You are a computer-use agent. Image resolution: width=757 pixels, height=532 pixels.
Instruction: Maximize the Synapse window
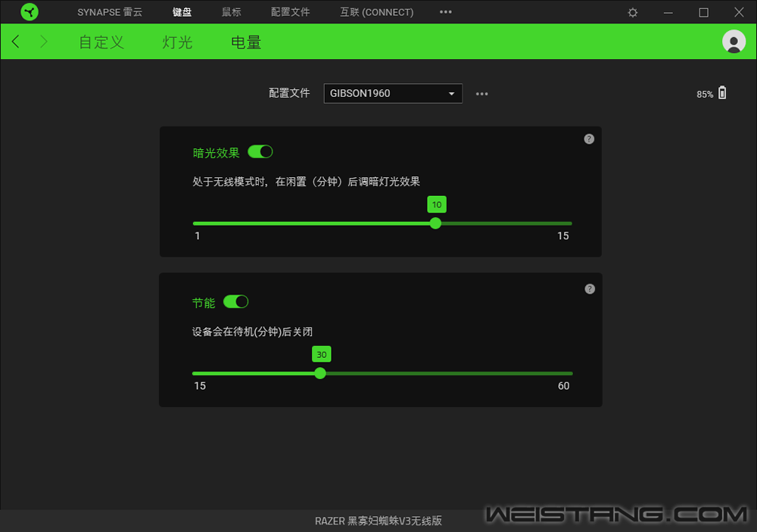point(703,13)
